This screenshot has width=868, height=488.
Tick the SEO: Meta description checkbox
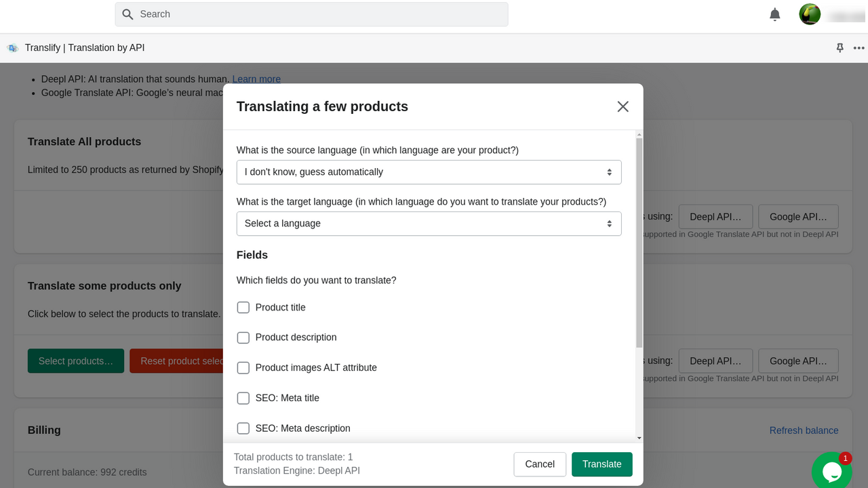[243, 428]
